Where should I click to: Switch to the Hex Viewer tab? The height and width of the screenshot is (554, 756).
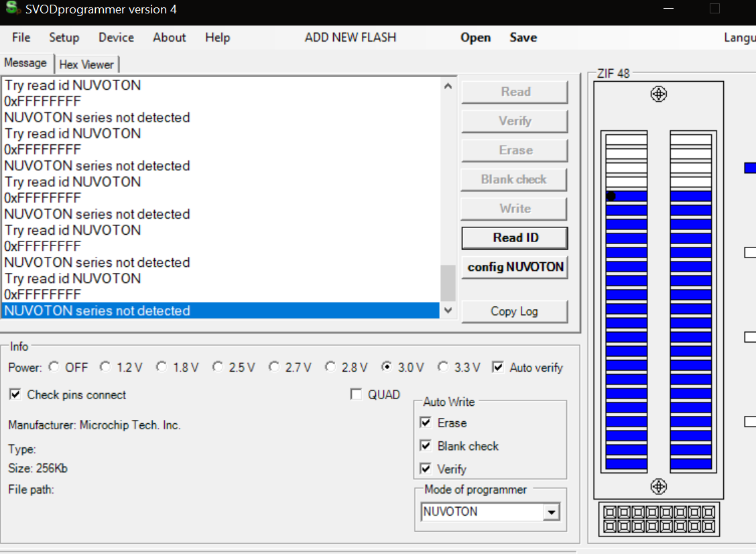pyautogui.click(x=86, y=64)
